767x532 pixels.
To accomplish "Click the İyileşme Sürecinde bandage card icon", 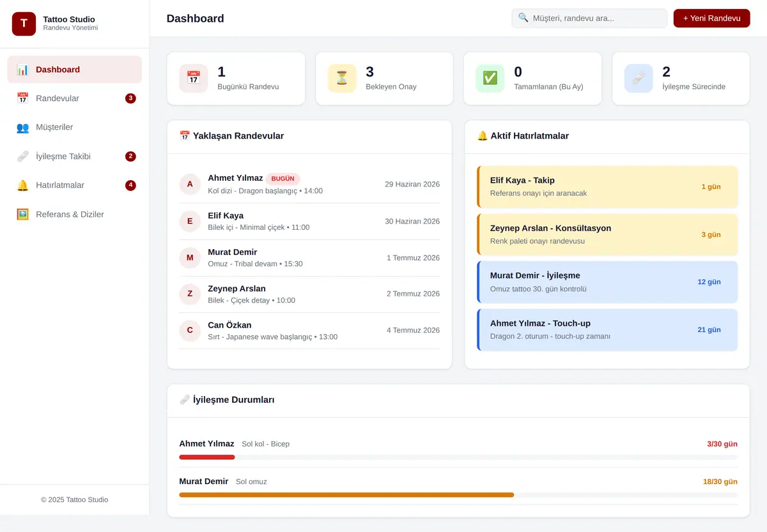I will point(639,78).
